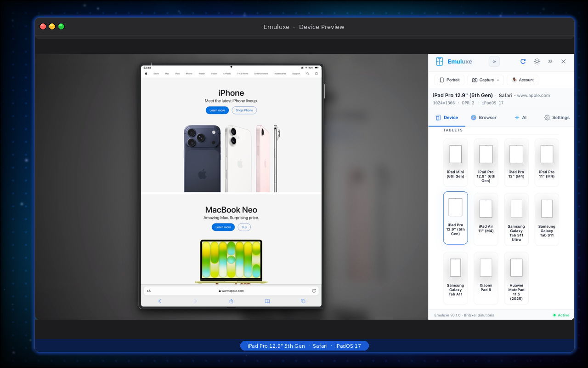Click the TABLETS section heading
The width and height of the screenshot is (588, 368).
(x=453, y=130)
